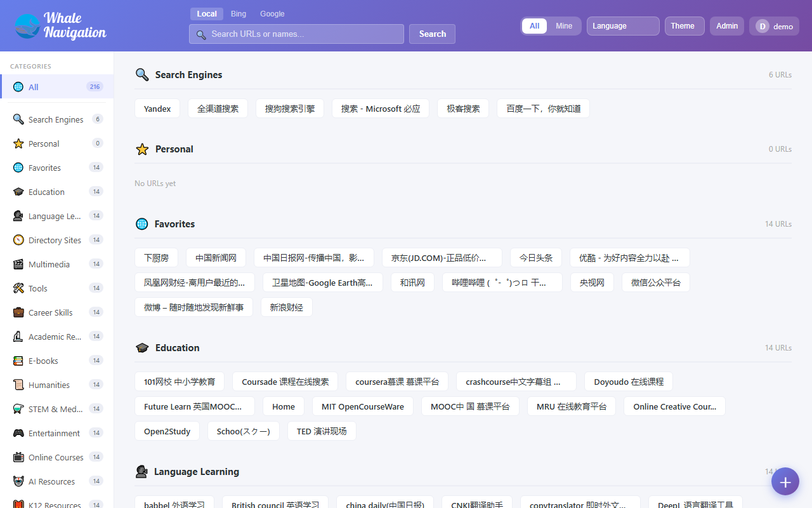812x508 pixels.
Task: Open the Yandex link
Action: coord(157,109)
